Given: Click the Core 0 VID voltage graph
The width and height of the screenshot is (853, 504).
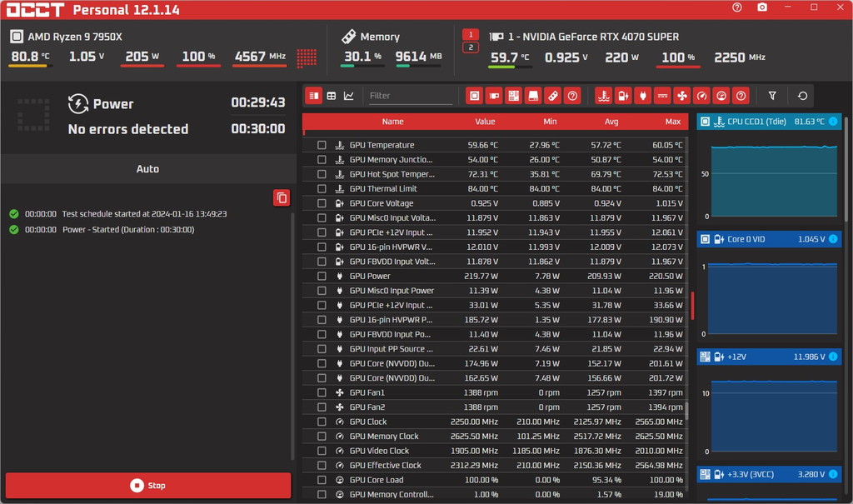Looking at the screenshot, I should point(774,298).
